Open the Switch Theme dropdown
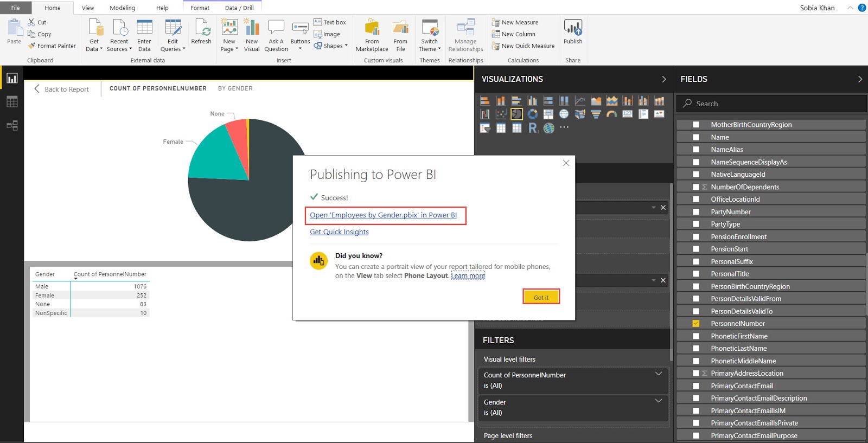The height and width of the screenshot is (443, 868). pos(439,49)
